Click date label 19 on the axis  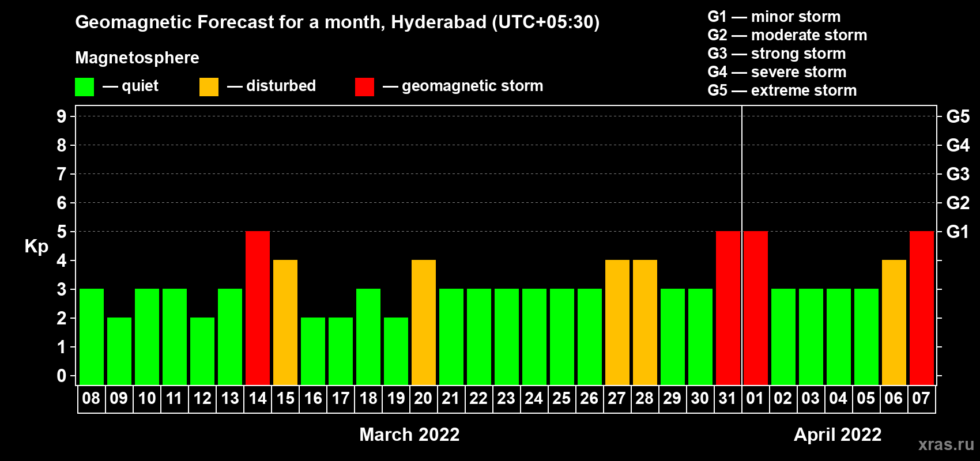[x=395, y=398]
